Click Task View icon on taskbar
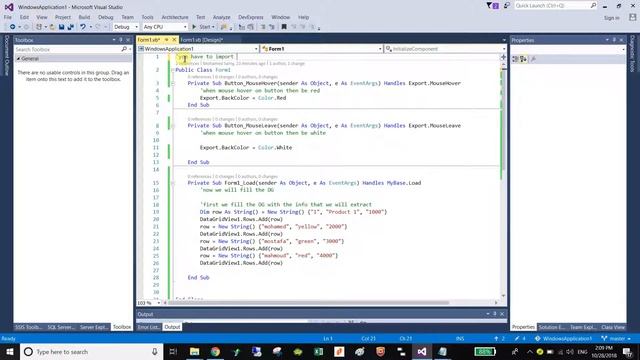The height and width of the screenshot is (360, 640). point(173,351)
